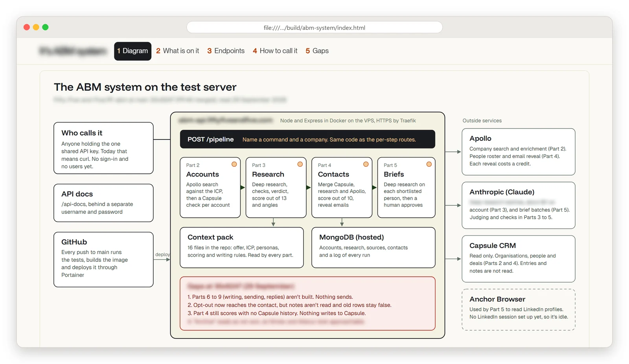The height and width of the screenshot is (364, 629).
Task: Select the Context pack box
Action: pyautogui.click(x=242, y=248)
